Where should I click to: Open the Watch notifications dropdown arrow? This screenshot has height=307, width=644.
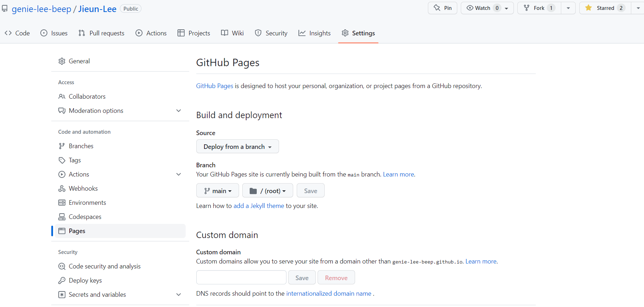click(x=506, y=8)
